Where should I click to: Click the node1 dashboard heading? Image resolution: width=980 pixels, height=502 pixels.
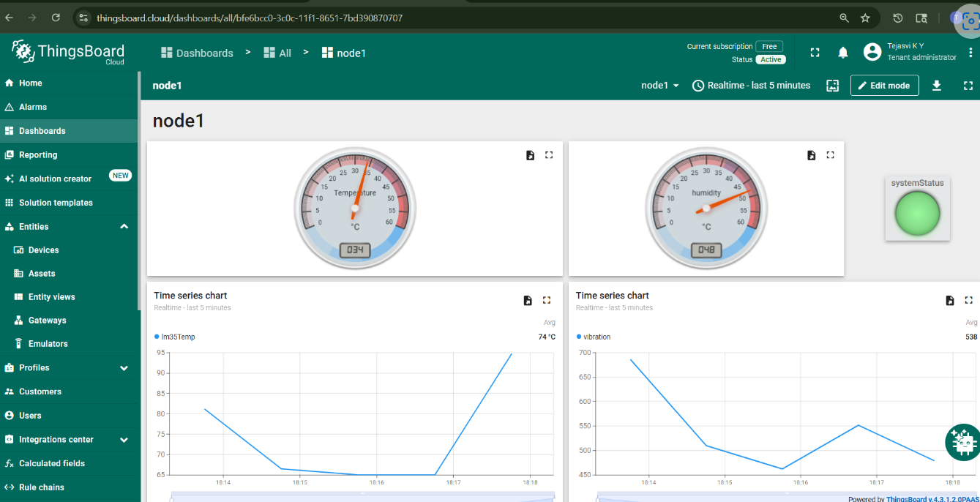pos(178,121)
